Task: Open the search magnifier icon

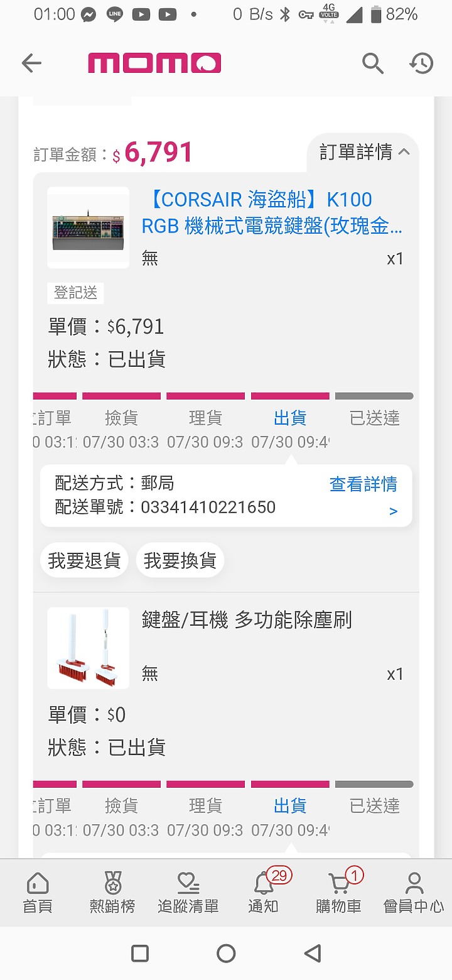Action: click(372, 63)
